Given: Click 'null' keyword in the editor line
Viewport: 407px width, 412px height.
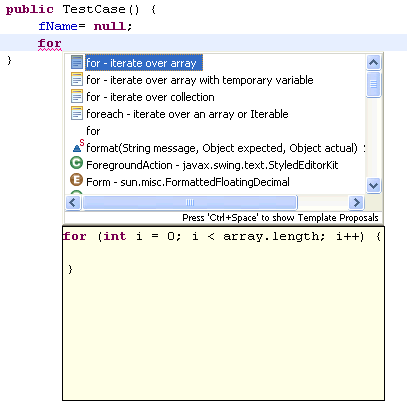Looking at the screenshot, I should (110, 26).
